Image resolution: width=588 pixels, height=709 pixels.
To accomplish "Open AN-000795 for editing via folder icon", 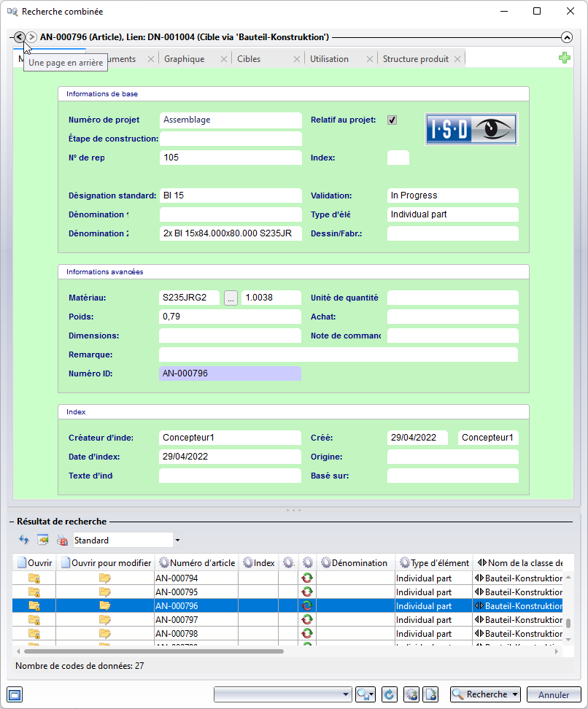I will [105, 592].
